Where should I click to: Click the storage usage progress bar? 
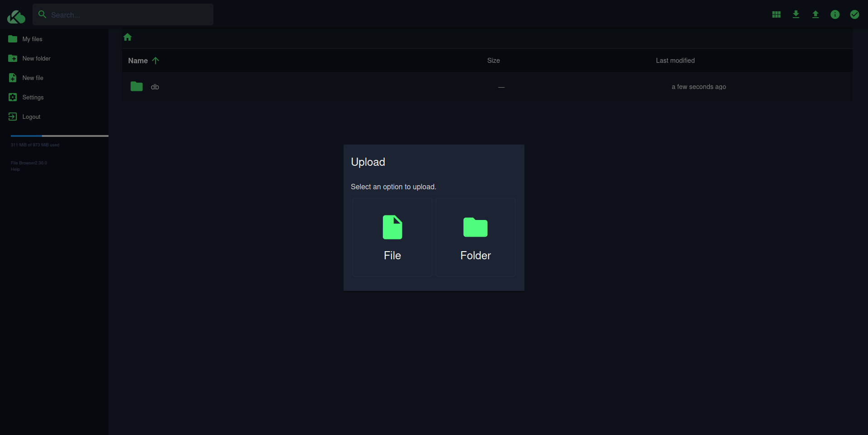coord(60,136)
